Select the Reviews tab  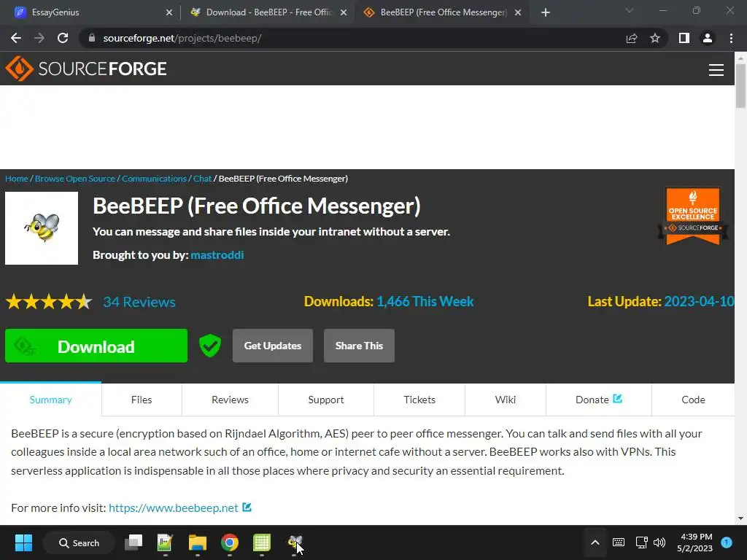tap(230, 400)
